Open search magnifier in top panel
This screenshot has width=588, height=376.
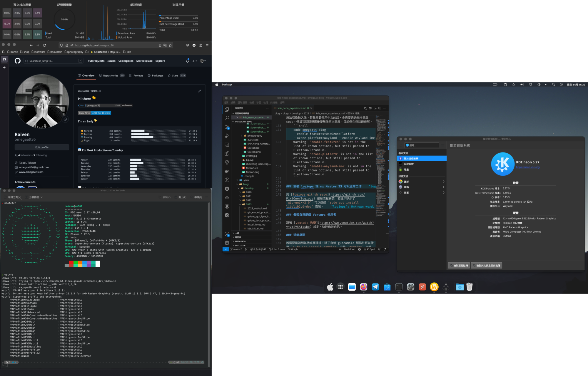tap(554, 85)
